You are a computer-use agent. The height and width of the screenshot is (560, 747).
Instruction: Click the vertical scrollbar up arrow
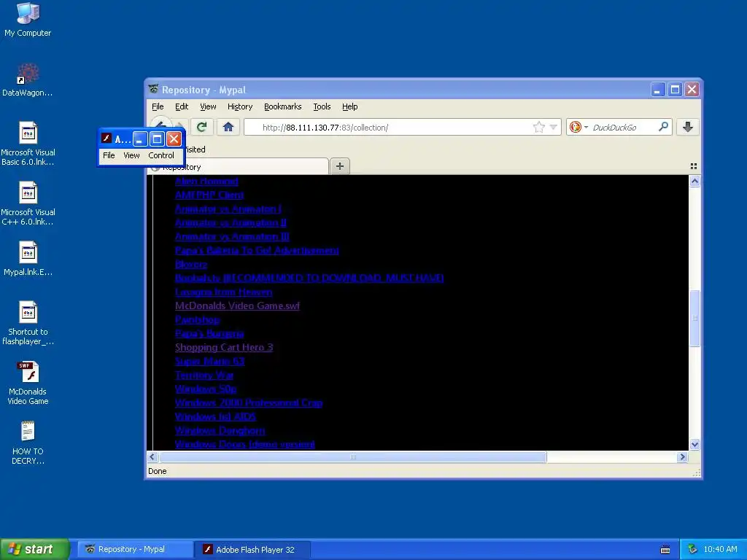point(694,181)
